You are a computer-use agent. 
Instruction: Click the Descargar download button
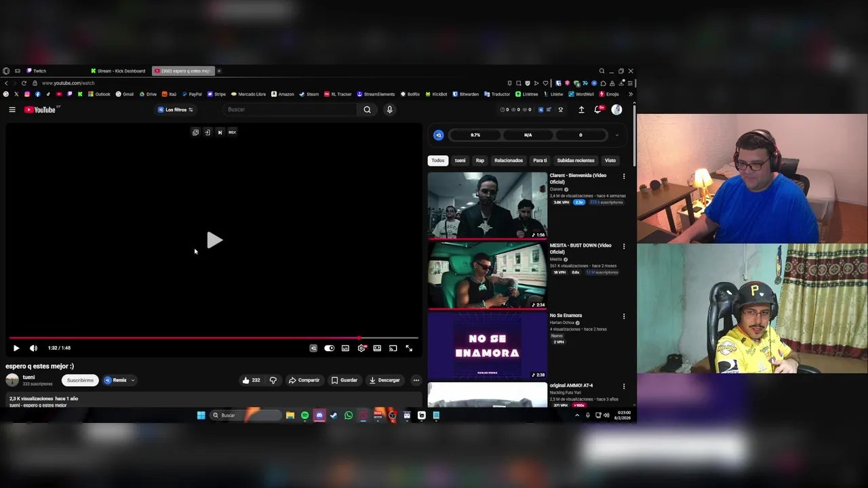384,380
